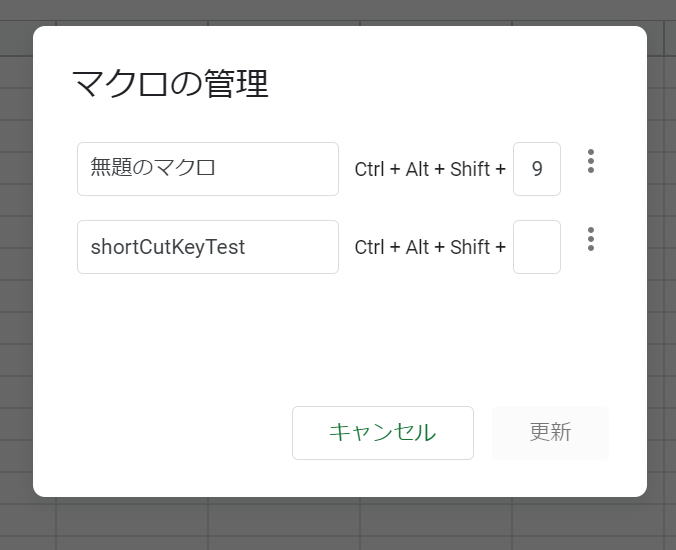Click the 更新 button
This screenshot has height=550, width=676.
550,433
